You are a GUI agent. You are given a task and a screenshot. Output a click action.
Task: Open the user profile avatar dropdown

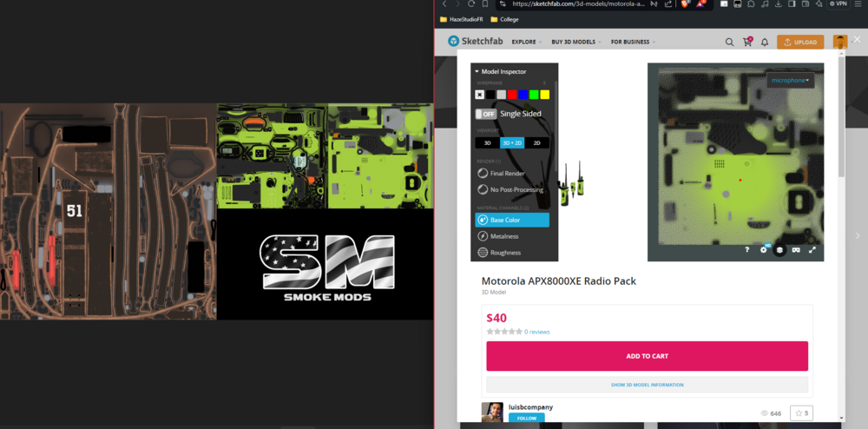pyautogui.click(x=840, y=42)
